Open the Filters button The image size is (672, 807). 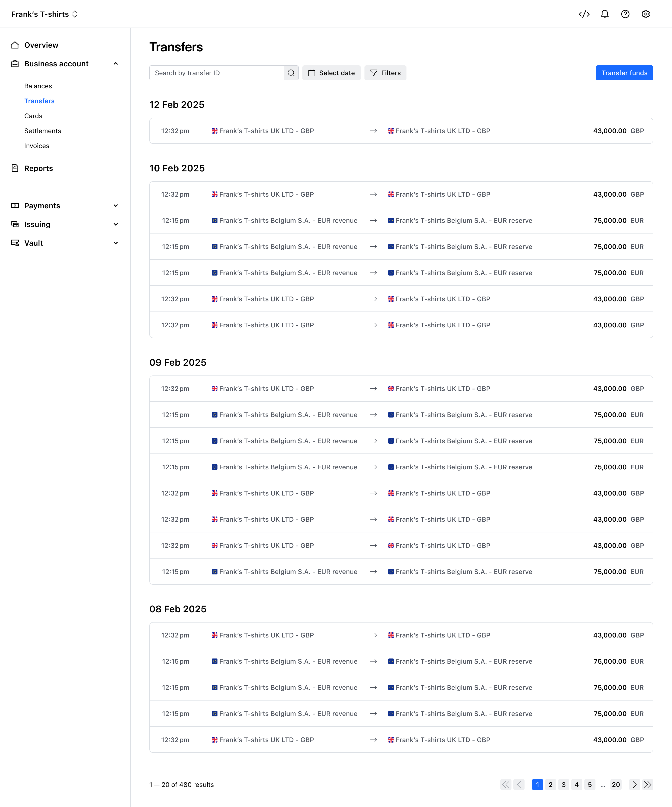[385, 73]
